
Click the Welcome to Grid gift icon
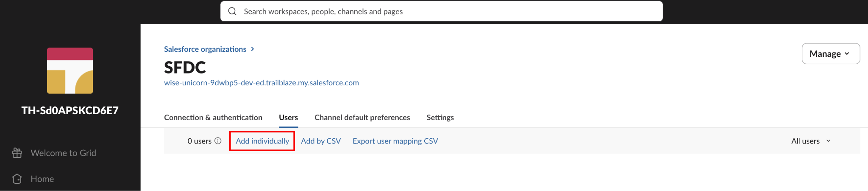[x=17, y=153]
